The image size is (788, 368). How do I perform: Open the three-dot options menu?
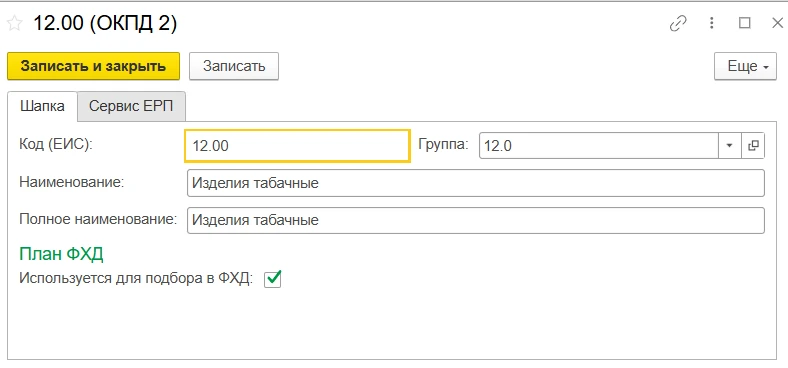pyautogui.click(x=712, y=23)
